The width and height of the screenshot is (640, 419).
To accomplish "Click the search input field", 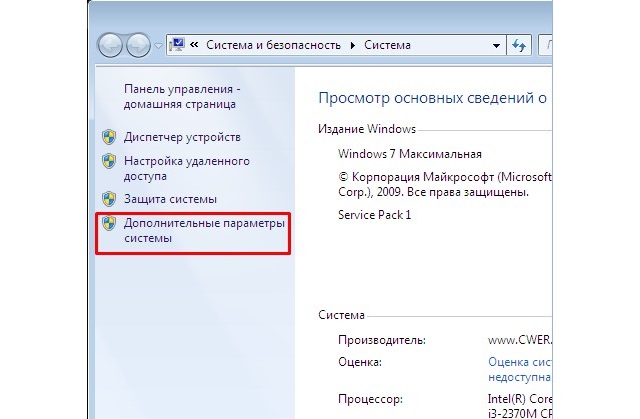I will click(545, 45).
